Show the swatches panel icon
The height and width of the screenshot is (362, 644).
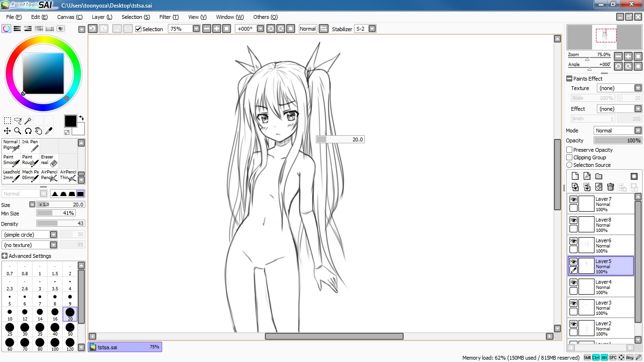pyautogui.click(x=50, y=29)
